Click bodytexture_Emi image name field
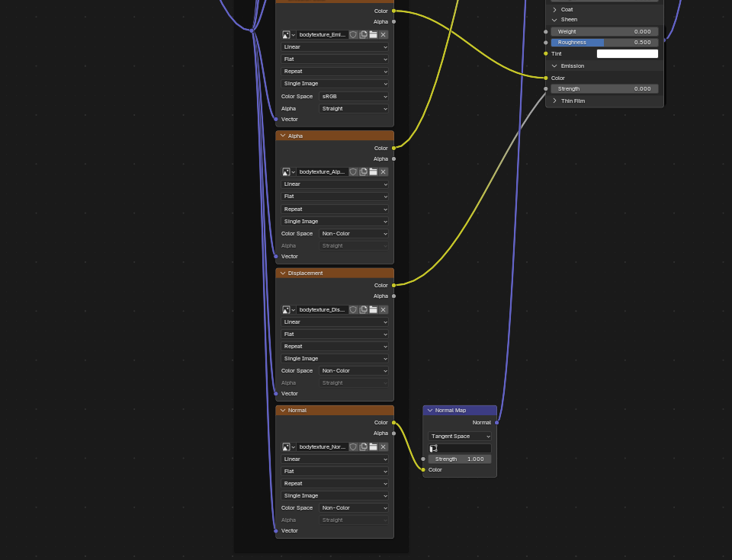732x560 pixels. coord(322,34)
